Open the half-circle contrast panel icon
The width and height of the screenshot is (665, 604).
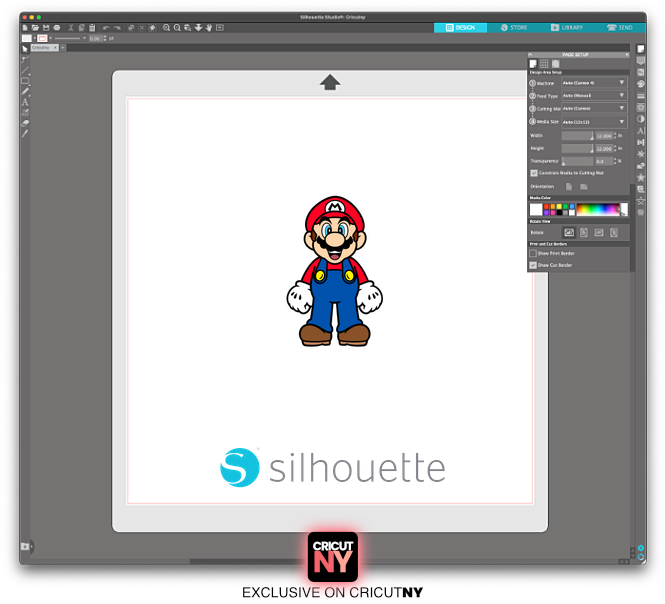point(641,119)
